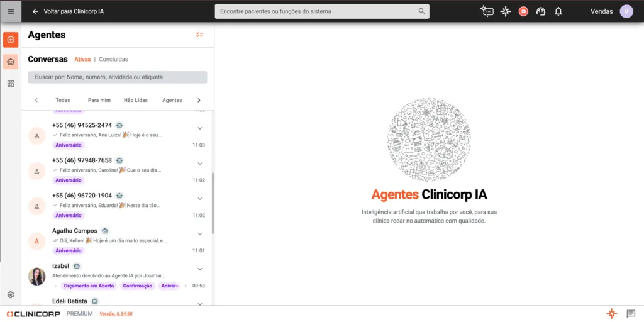Open settings gear in sidebar
Viewport: 644px width, 322px height.
click(x=11, y=294)
